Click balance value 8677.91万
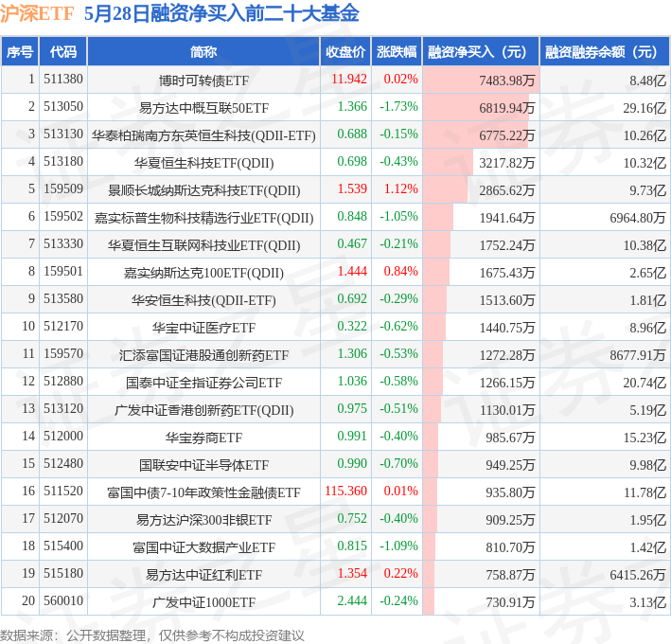The width and height of the screenshot is (671, 644). click(638, 354)
